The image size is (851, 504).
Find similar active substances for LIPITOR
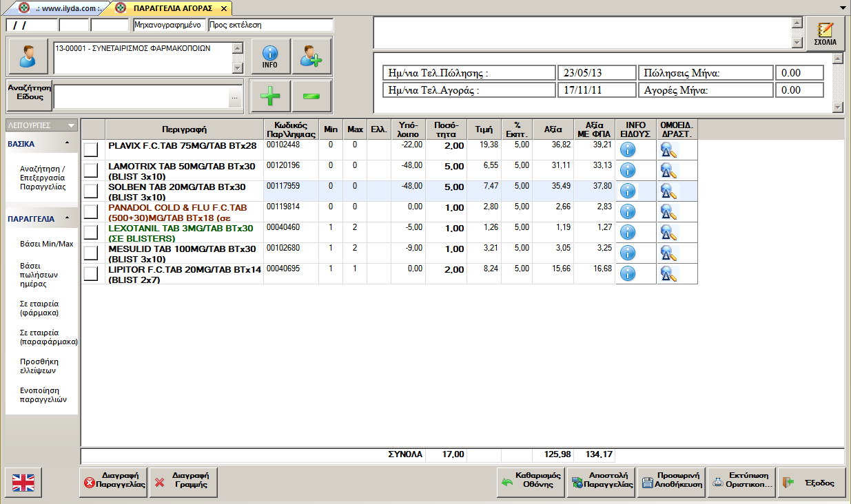click(669, 274)
